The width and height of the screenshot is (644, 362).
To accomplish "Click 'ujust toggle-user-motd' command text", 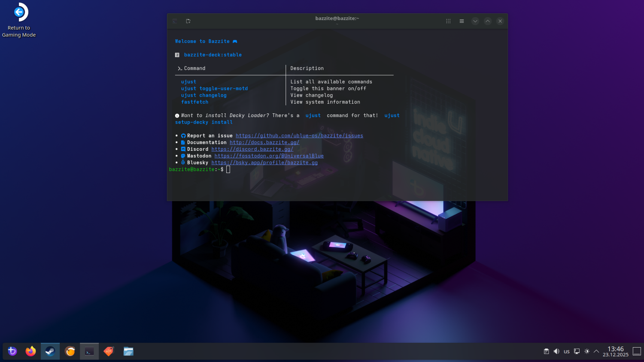I will [214, 88].
